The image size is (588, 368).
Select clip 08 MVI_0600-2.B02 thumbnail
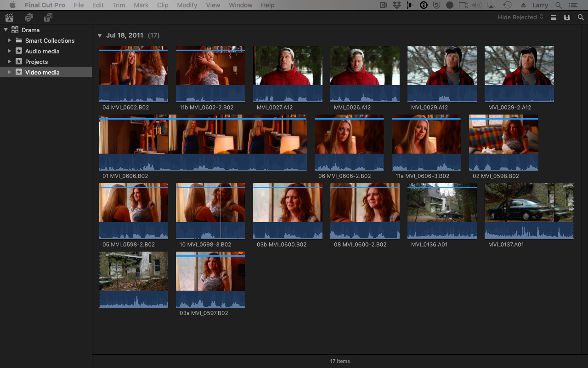click(x=365, y=211)
